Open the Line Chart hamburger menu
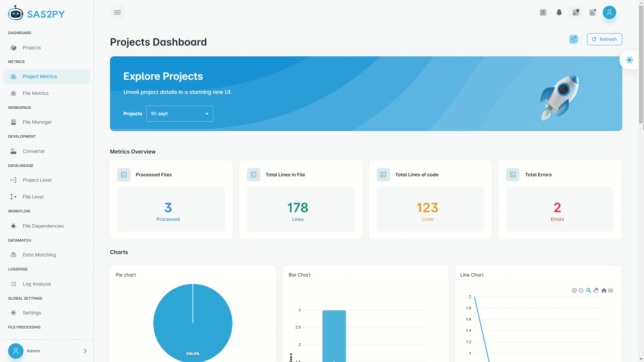Image resolution: width=644 pixels, height=362 pixels. 611,291
